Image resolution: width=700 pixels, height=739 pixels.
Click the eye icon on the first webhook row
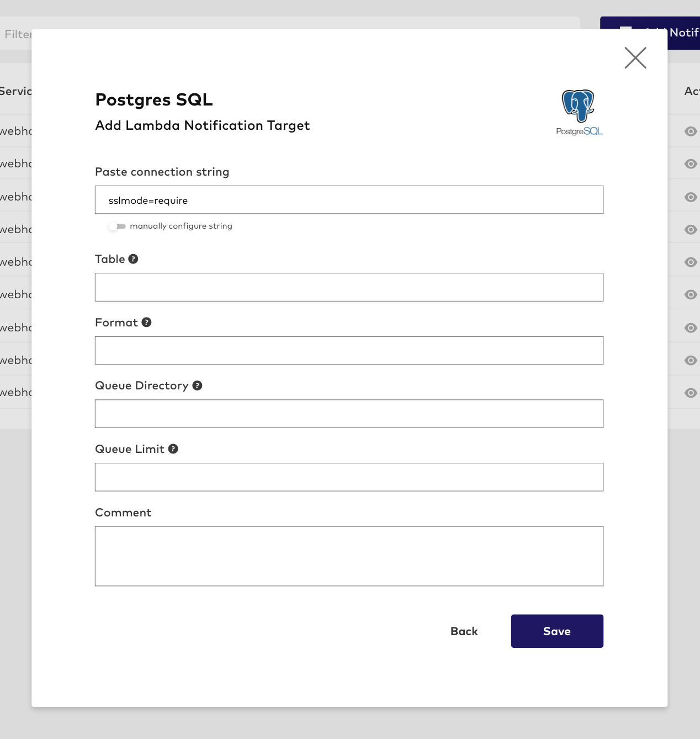[691, 131]
